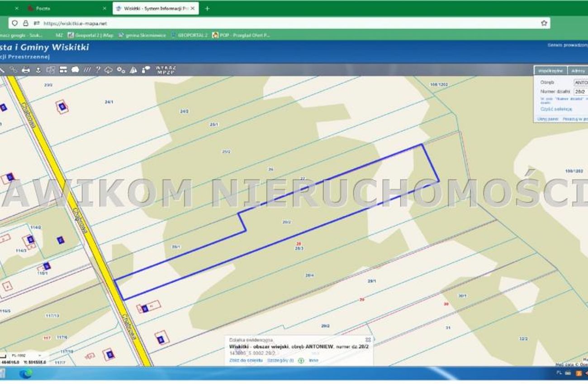588x384 pixels.
Task: Click the green info circle in parcel popup
Action: 301,361
